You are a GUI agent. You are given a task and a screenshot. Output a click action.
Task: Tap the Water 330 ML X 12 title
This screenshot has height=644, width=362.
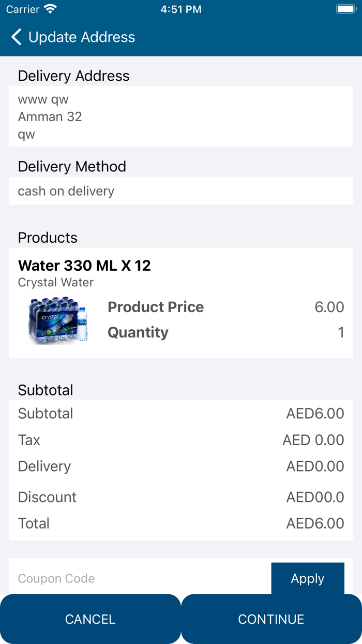point(84,266)
